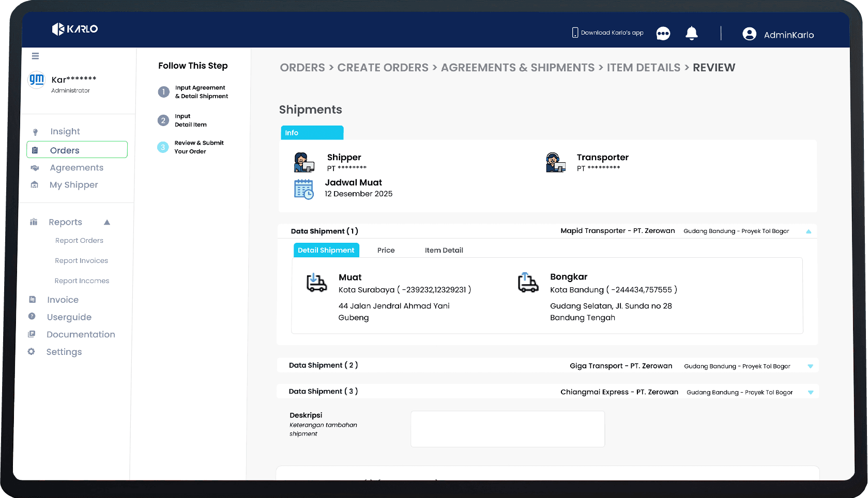Viewport: 868px width, 498px height.
Task: Click the phone icon beside Download Karlo's app
Action: (575, 33)
